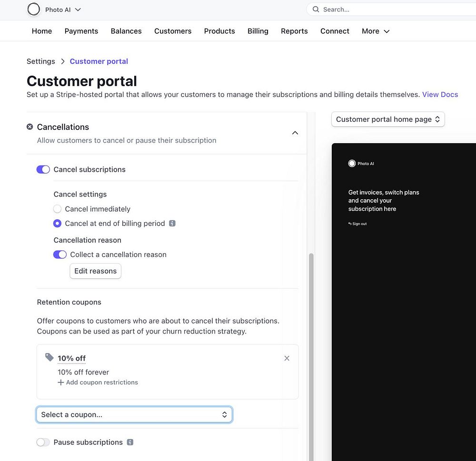This screenshot has height=461, width=476.
Task: Open the More menu in navigation
Action: point(376,31)
